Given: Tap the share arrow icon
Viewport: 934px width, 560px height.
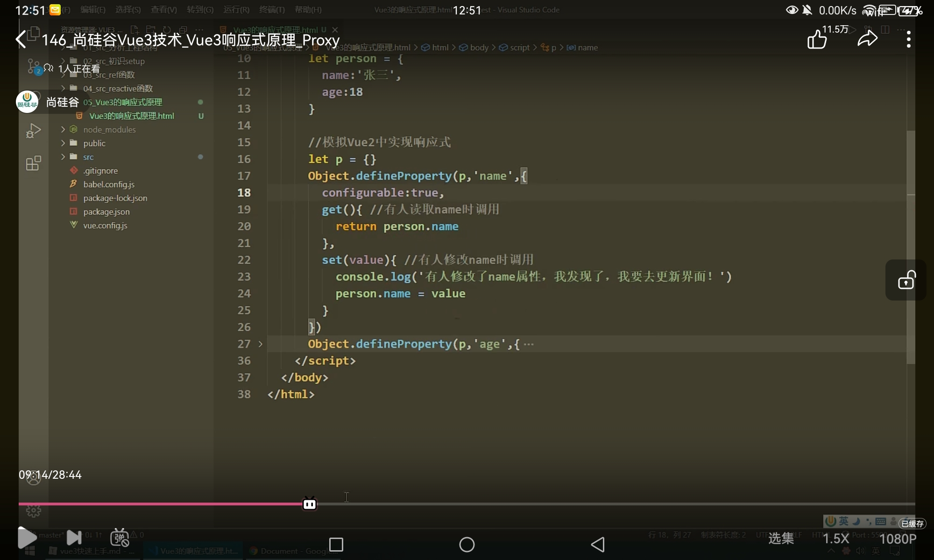Looking at the screenshot, I should point(867,39).
